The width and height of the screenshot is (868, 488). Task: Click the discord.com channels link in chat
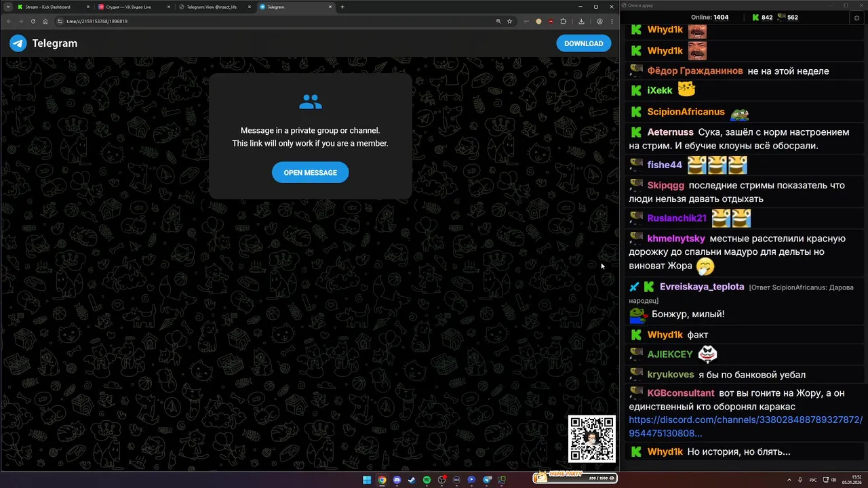(x=745, y=426)
